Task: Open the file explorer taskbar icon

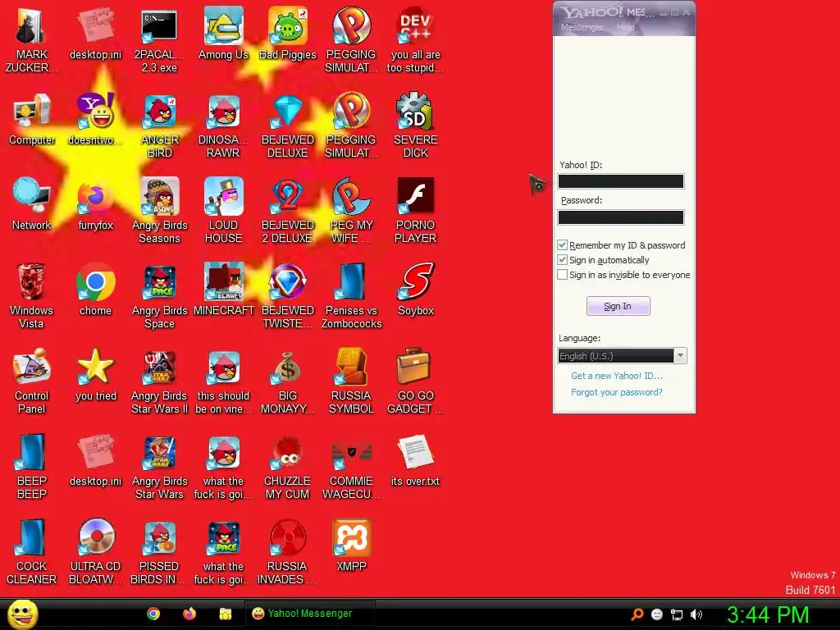Action: pos(225,614)
